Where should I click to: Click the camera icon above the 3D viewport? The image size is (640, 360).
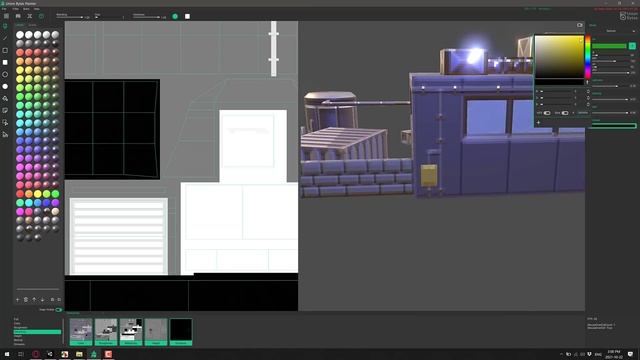pos(580,25)
